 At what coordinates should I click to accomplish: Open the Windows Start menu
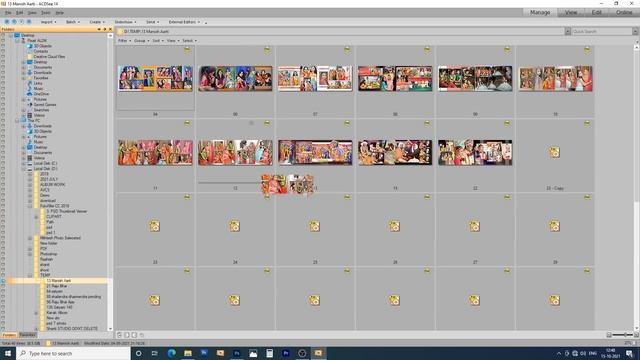point(8,353)
